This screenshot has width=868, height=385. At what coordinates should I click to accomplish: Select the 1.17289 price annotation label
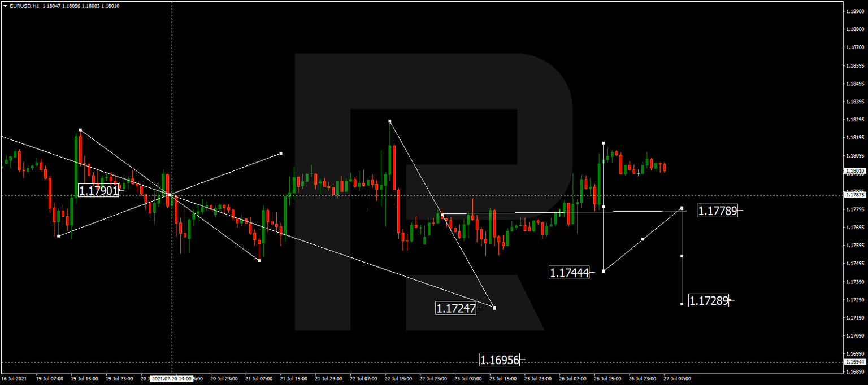pyautogui.click(x=708, y=300)
